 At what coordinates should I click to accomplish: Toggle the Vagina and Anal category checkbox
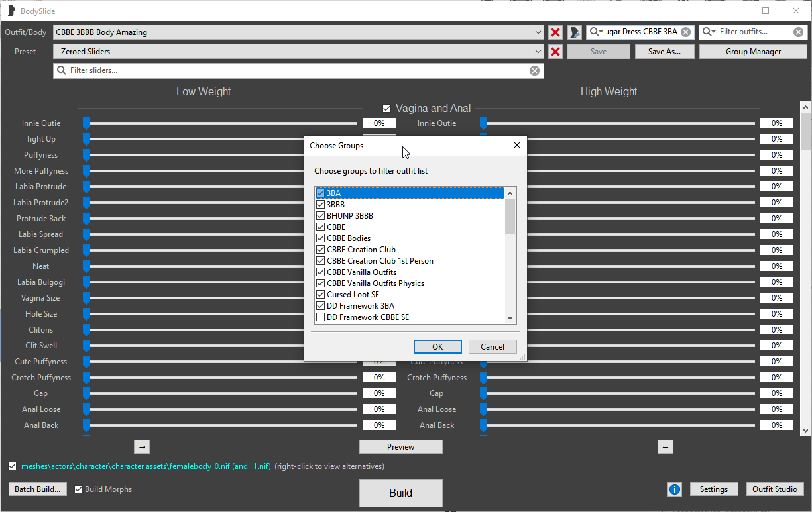(x=386, y=108)
